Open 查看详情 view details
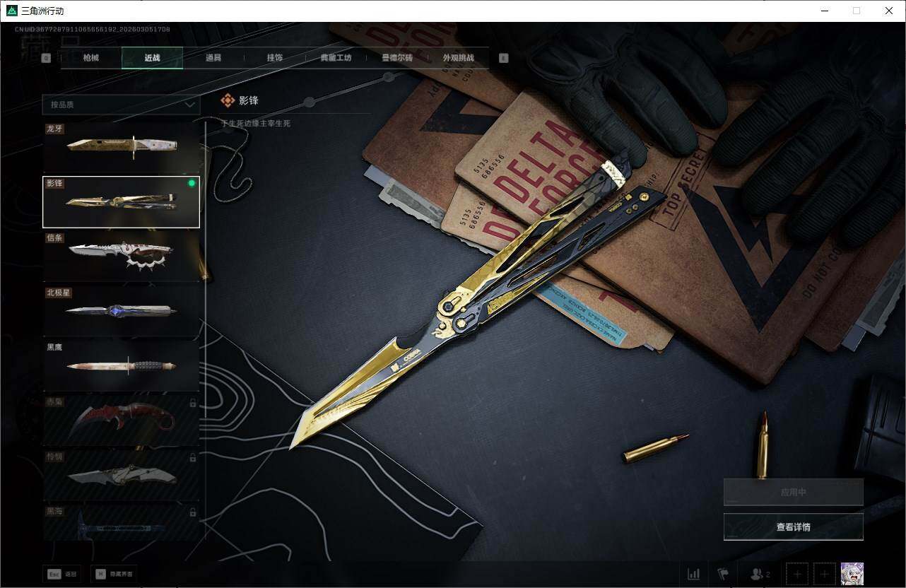This screenshot has width=906, height=588. pyautogui.click(x=794, y=527)
